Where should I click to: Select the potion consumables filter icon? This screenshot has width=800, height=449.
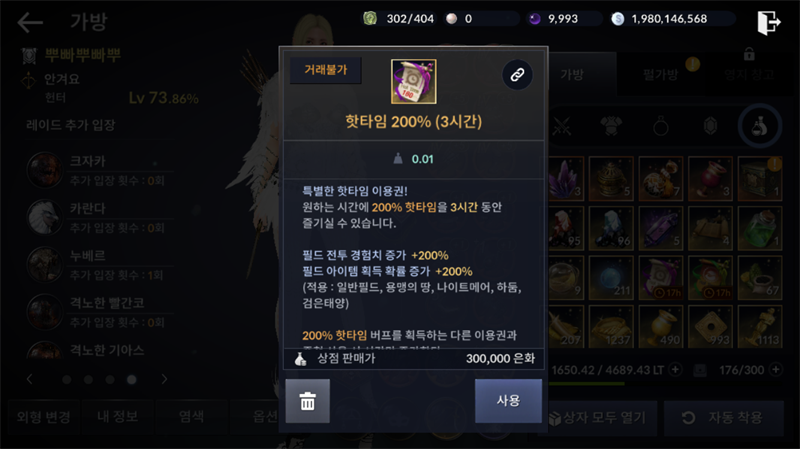(x=760, y=126)
